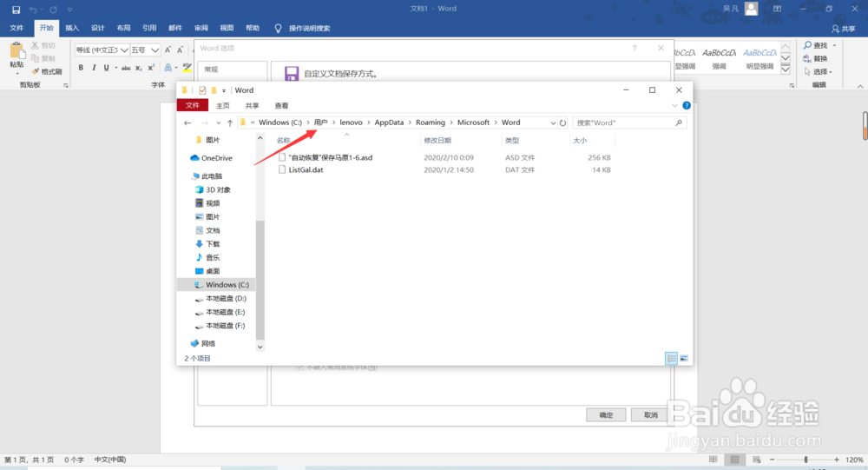Click 取消 in the Word Options dialog
This screenshot has height=470, width=868.
[651, 414]
